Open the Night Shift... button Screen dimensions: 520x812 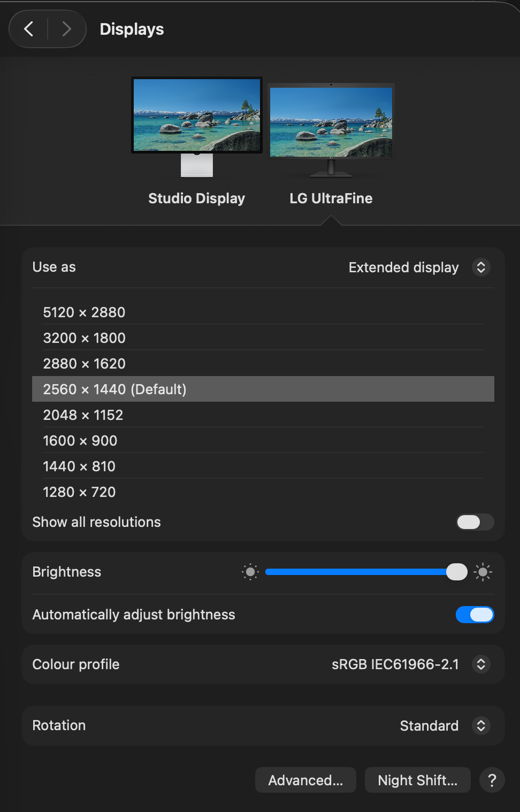pyautogui.click(x=417, y=780)
